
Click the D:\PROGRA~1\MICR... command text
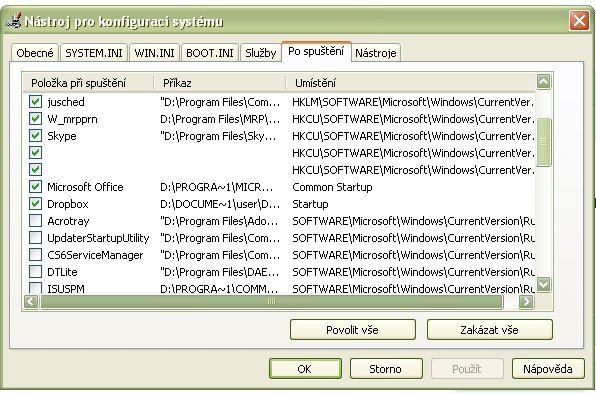[x=217, y=187]
